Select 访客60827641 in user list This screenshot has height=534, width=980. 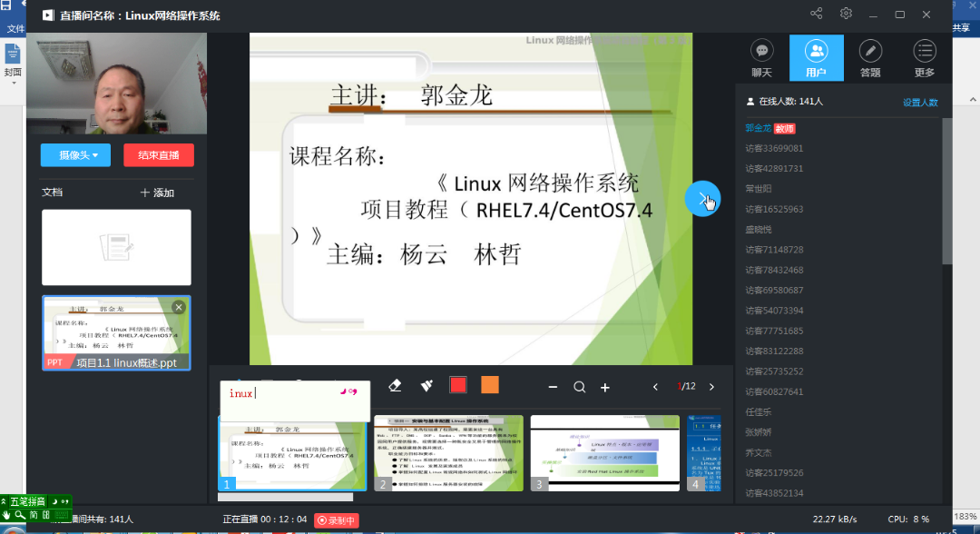click(x=774, y=391)
